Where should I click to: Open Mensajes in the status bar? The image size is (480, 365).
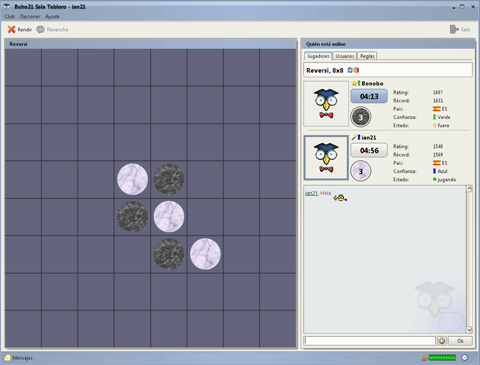(19, 358)
